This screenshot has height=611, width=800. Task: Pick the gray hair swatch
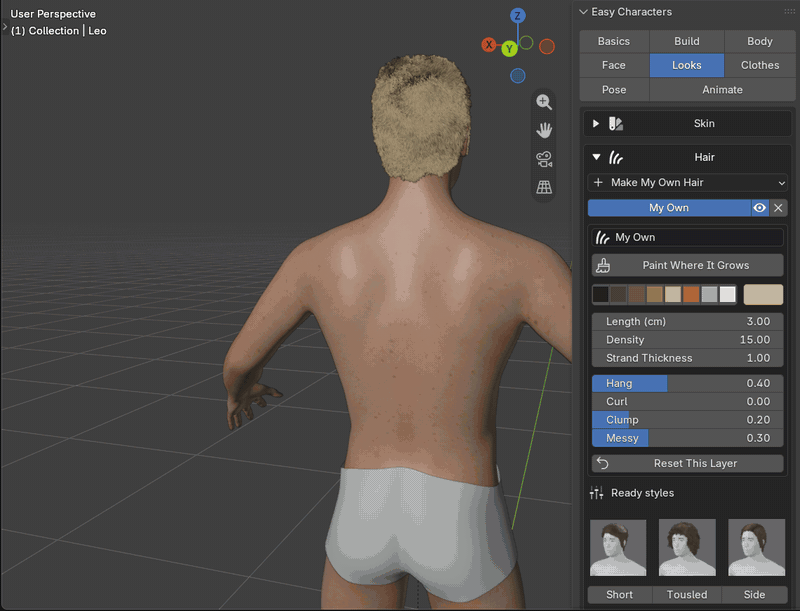click(x=709, y=294)
